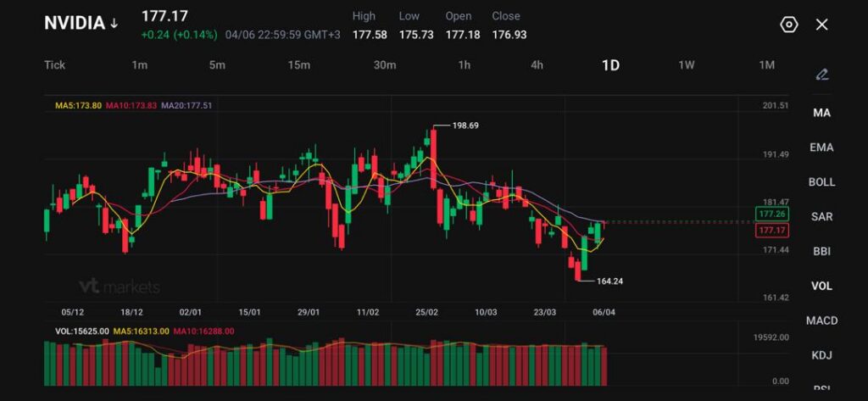Toggle the MA indicator
This screenshot has width=868, height=401.
(821, 113)
